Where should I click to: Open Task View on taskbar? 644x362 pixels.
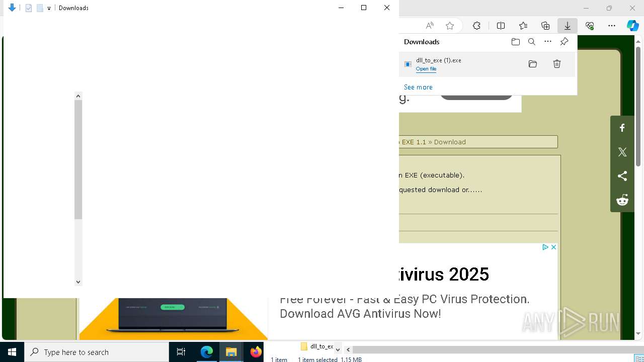[x=181, y=352]
